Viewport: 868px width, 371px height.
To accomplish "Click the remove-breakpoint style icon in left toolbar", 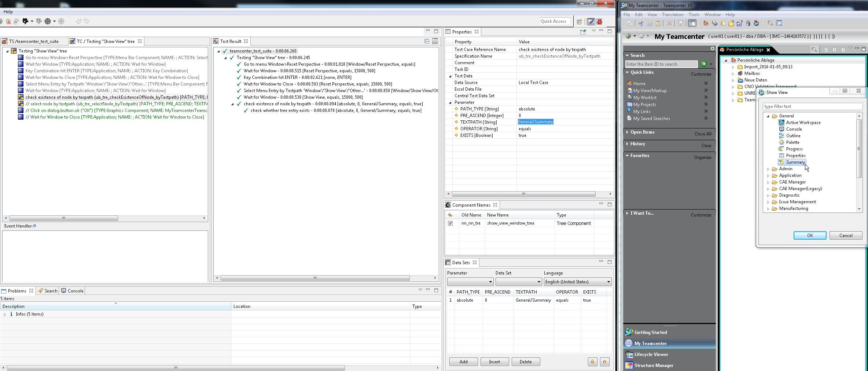I will pos(8,21).
